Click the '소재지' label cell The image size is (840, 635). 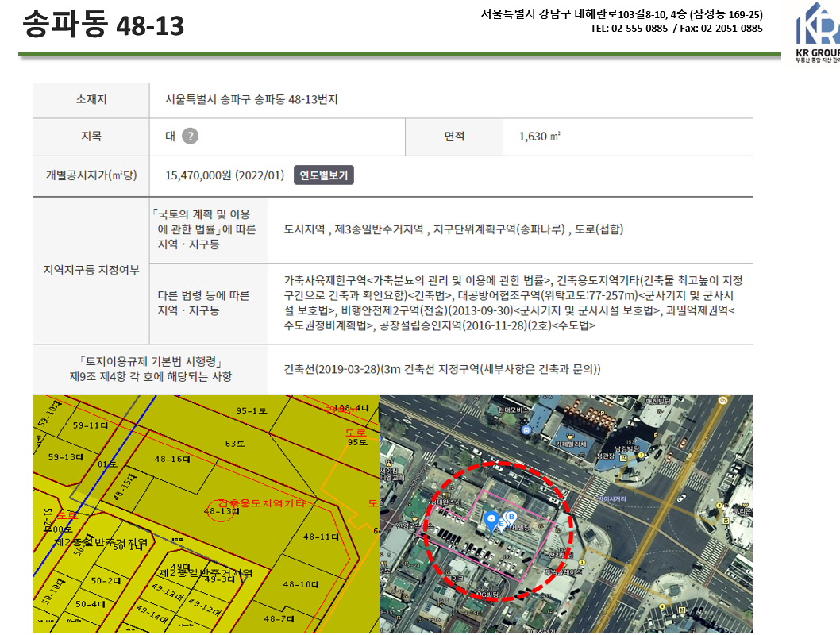coord(91,99)
